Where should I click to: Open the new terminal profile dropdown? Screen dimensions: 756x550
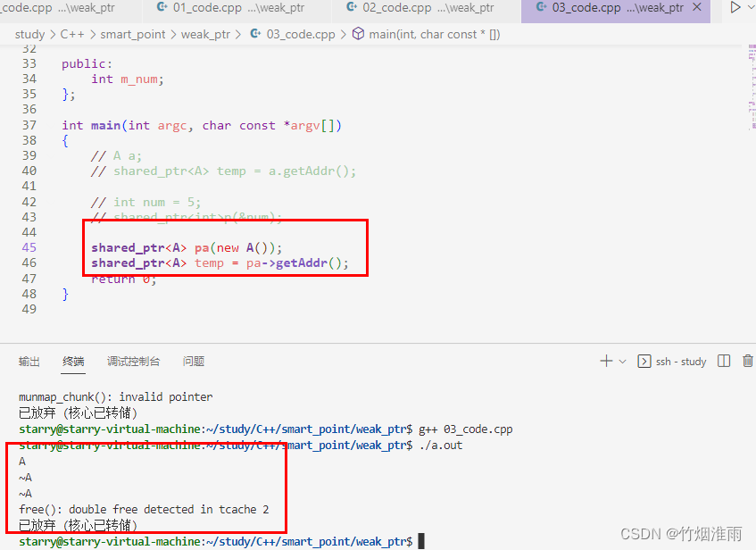[622, 362]
